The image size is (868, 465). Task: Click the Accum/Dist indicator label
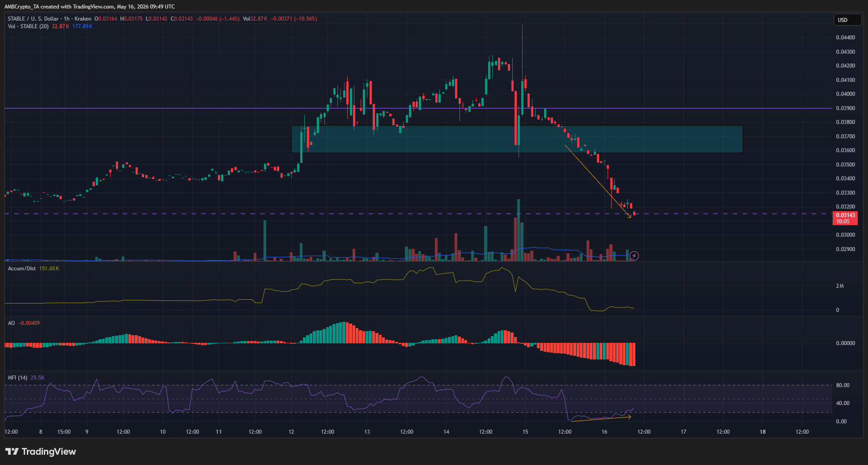click(x=22, y=269)
